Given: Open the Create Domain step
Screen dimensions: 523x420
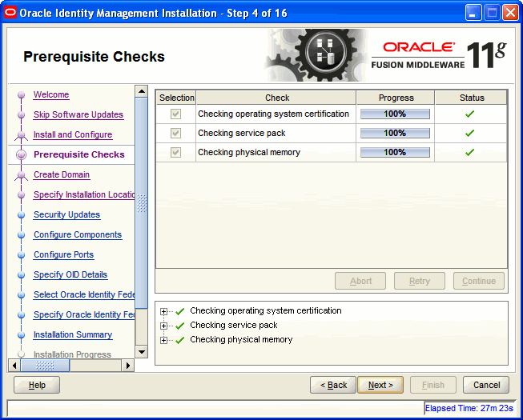Looking at the screenshot, I should tap(62, 174).
